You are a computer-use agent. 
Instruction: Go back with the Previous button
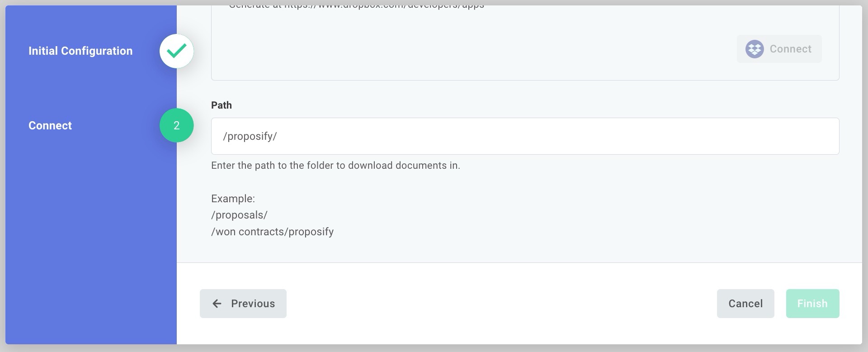[243, 304]
